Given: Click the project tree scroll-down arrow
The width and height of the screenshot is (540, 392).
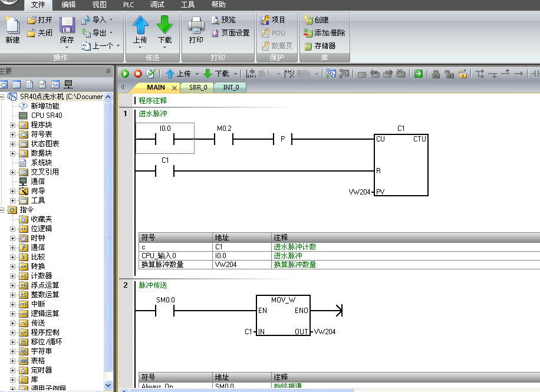Looking at the screenshot, I should tap(108, 385).
